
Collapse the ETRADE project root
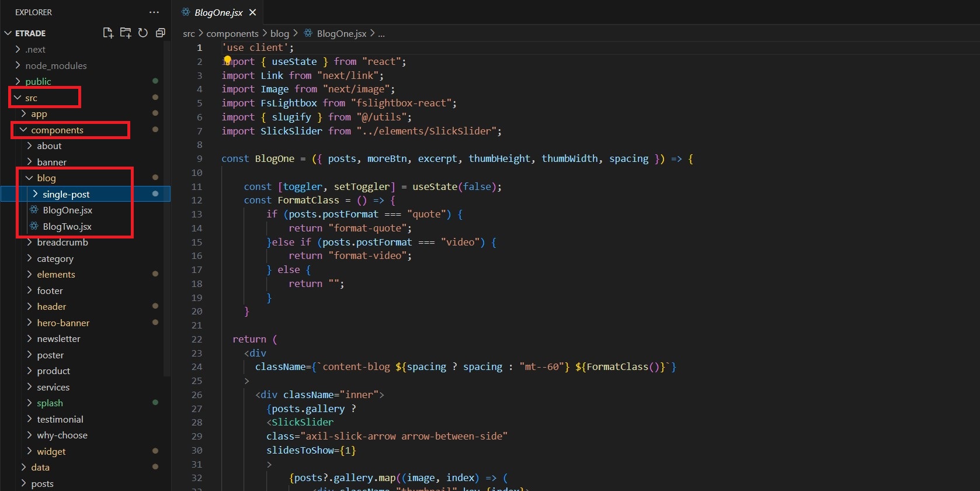coord(8,33)
